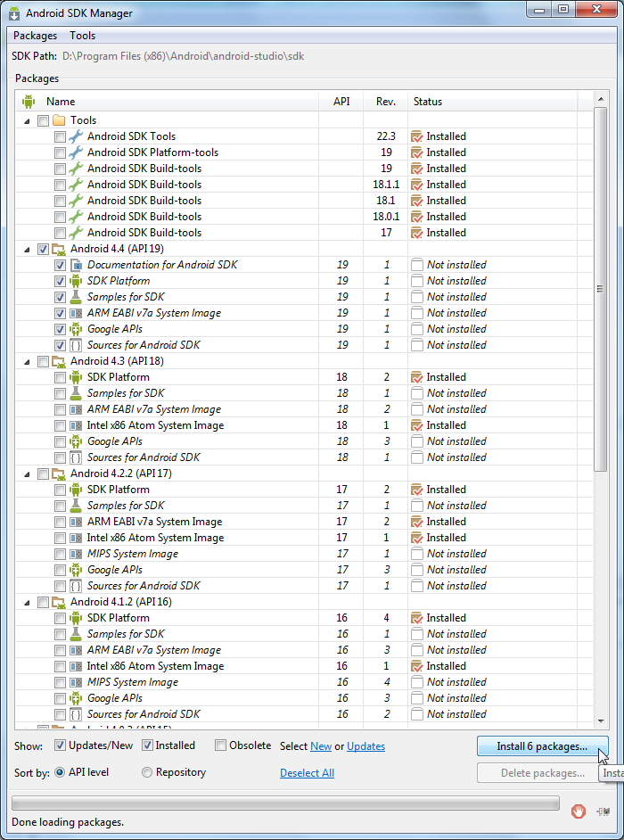Click the API 16 Samples for SDK flask icon
The width and height of the screenshot is (624, 840).
point(76,634)
